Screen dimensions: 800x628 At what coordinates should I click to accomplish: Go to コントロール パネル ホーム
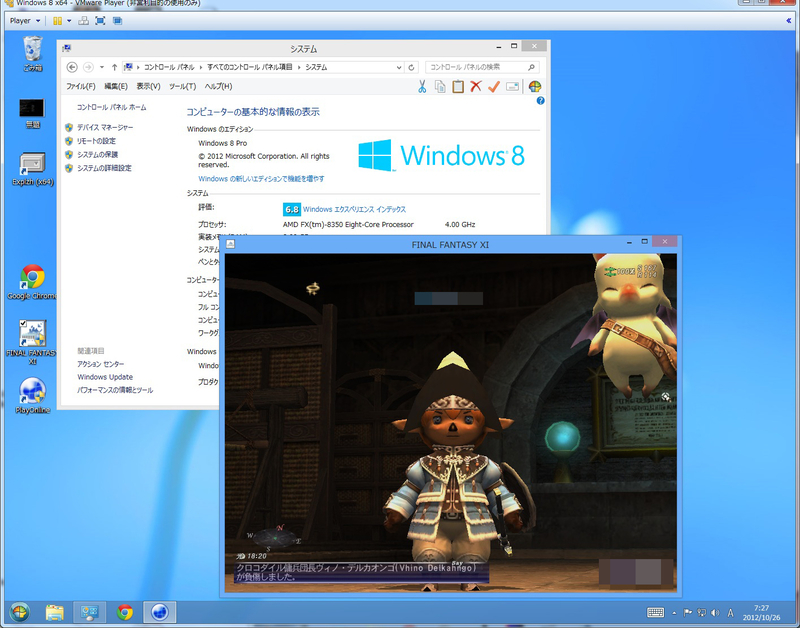(111, 107)
